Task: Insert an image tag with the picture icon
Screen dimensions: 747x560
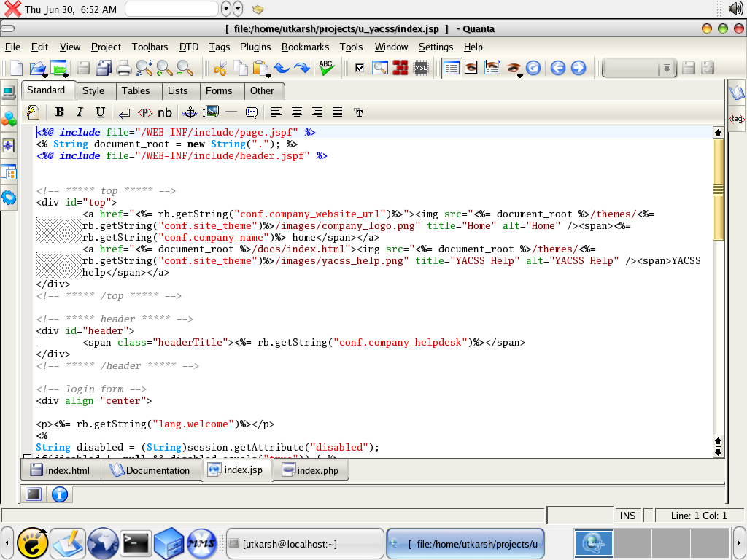Action: point(211,112)
